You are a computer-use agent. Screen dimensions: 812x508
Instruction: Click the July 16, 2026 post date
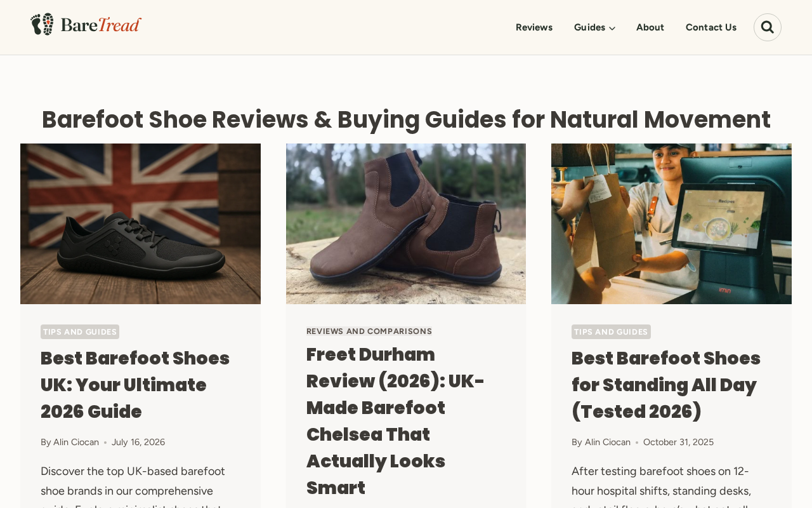[138, 442]
